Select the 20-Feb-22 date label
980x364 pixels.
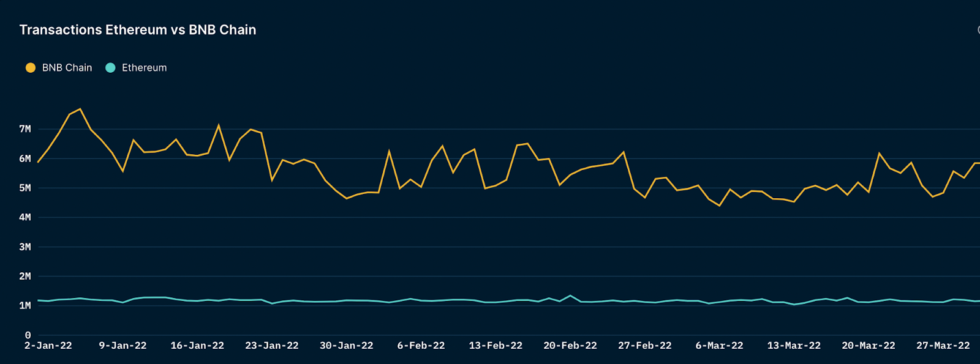coord(570,346)
